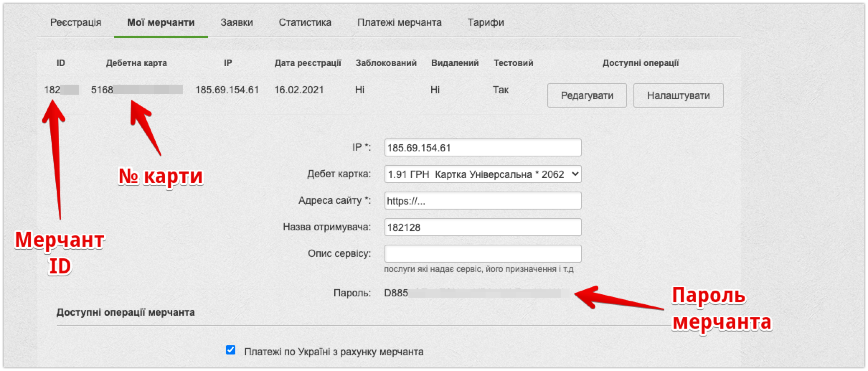
Task: Open the Платежі мерчанта tab
Action: click(399, 22)
